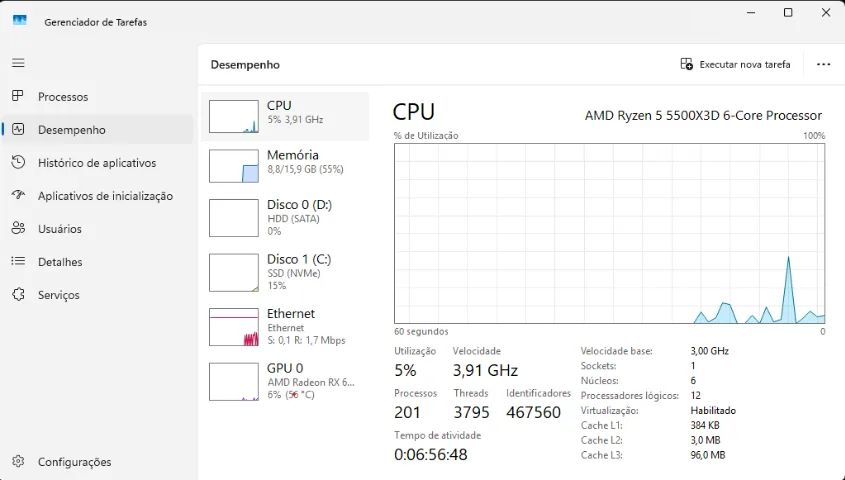Open Configurações gear icon
The height and width of the screenshot is (480, 845).
[x=17, y=461]
